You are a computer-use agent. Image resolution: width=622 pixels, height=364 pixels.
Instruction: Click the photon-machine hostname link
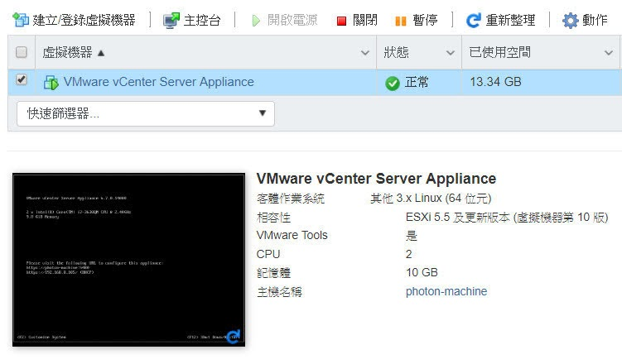pyautogui.click(x=446, y=291)
